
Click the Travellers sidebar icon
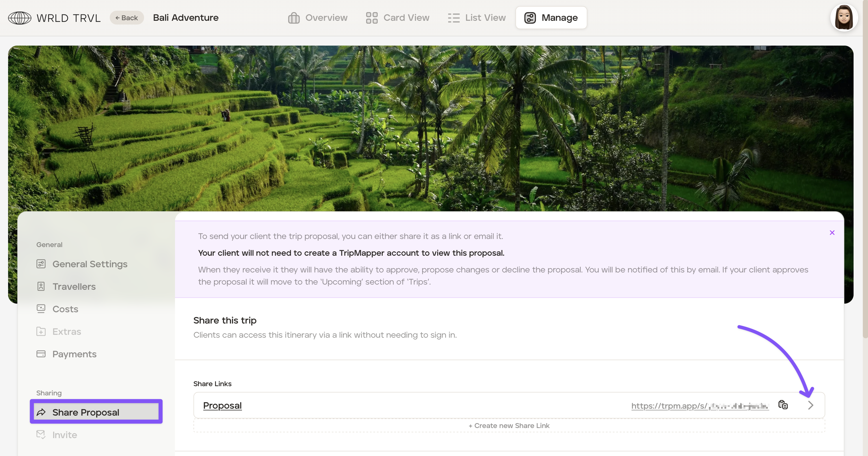pyautogui.click(x=41, y=287)
